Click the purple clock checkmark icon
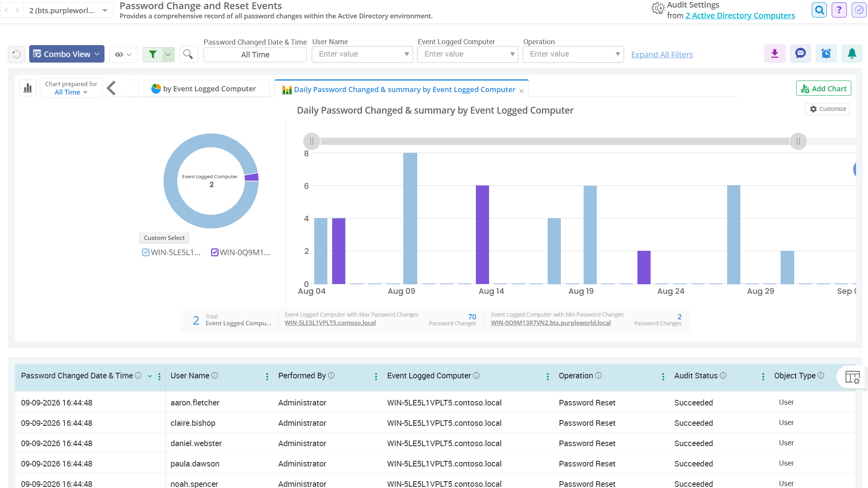Screen dimensions: 868x488 pos(859,10)
